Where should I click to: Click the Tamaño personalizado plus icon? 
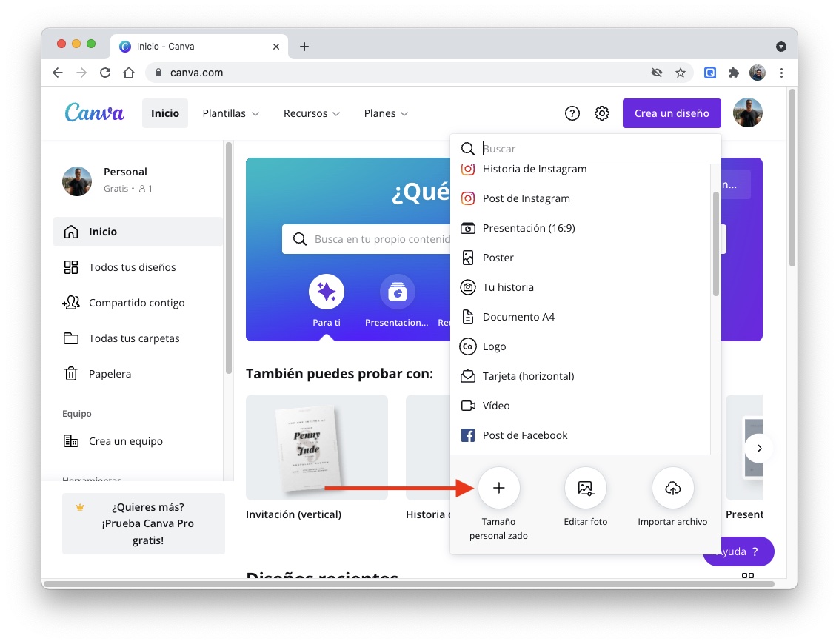[x=498, y=488]
